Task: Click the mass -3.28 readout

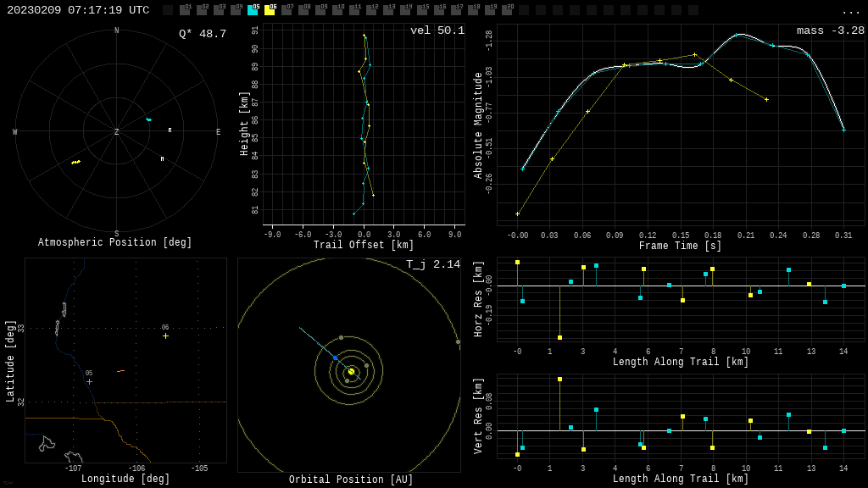Action: pyautogui.click(x=830, y=31)
